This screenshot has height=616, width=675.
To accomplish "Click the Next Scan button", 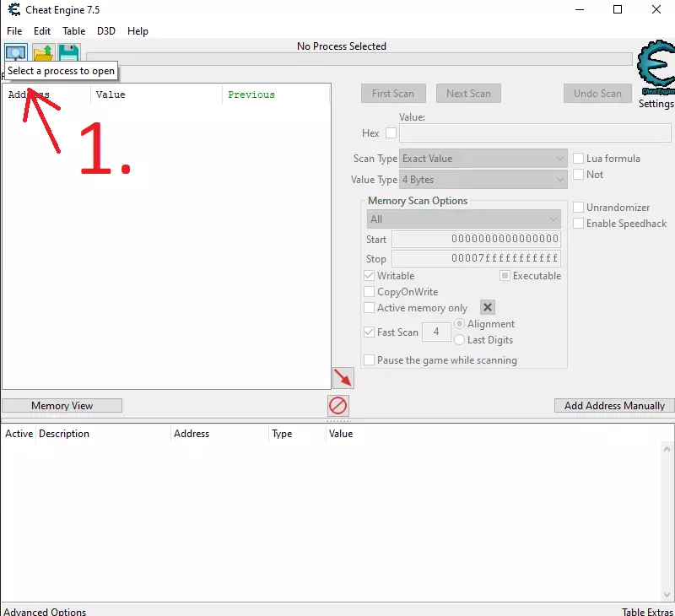I will (x=468, y=94).
